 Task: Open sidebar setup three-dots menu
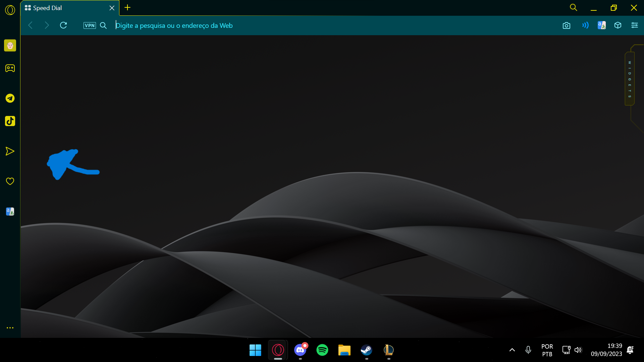tap(10, 328)
